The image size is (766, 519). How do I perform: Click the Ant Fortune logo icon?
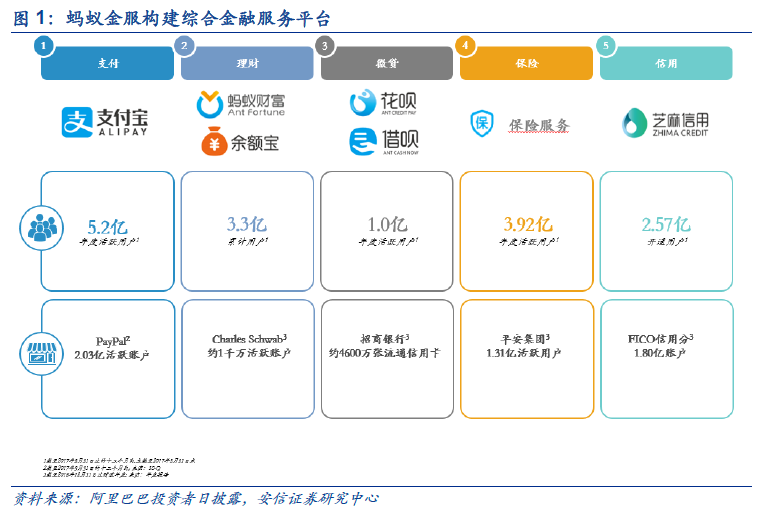coord(210,104)
